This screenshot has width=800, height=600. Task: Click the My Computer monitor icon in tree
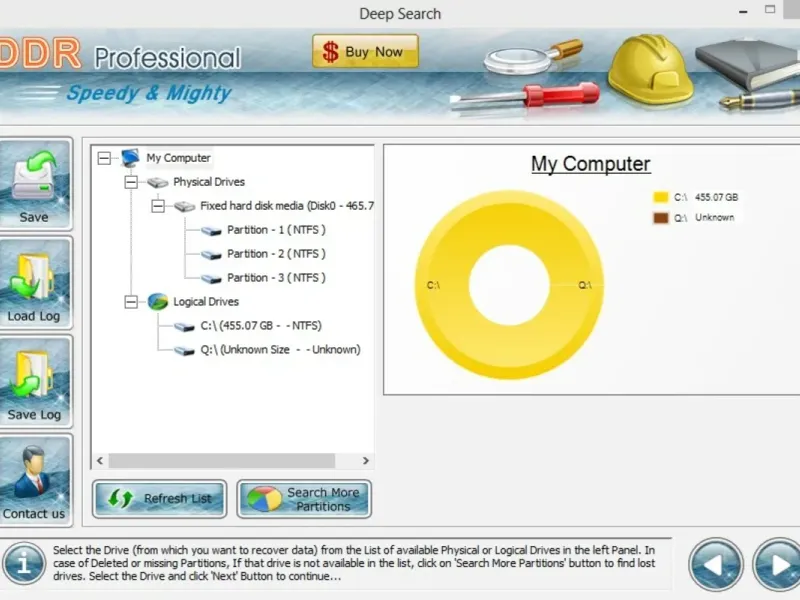point(131,158)
